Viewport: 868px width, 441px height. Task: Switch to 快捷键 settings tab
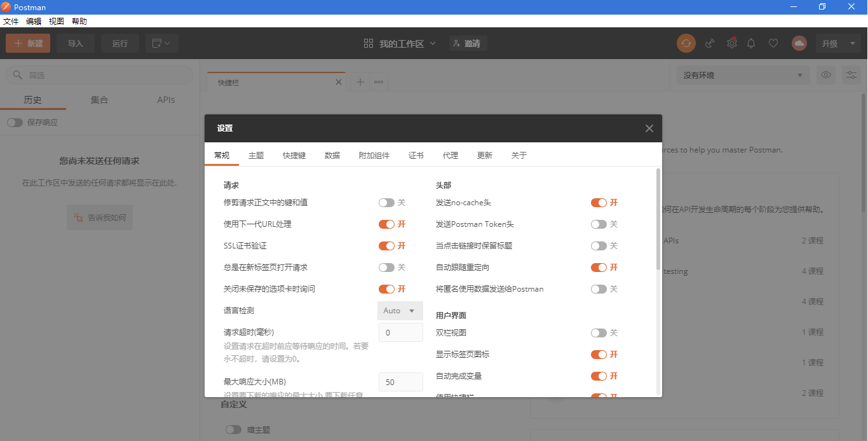point(294,155)
